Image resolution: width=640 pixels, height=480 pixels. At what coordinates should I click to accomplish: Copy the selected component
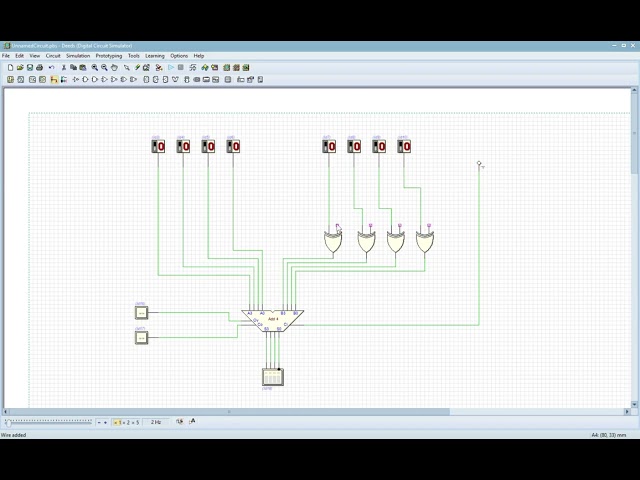click(73, 67)
